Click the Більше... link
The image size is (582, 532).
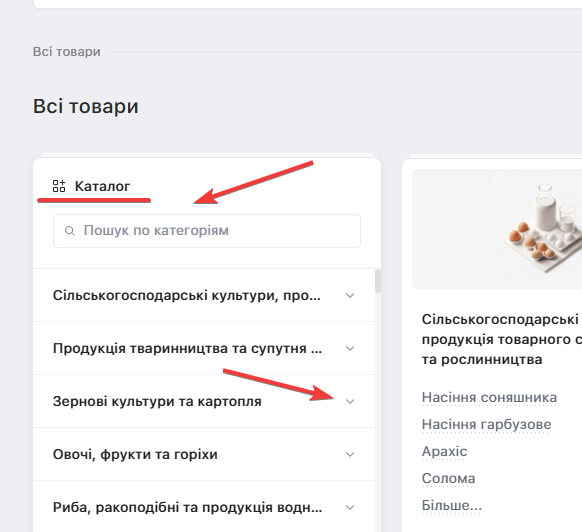(452, 506)
